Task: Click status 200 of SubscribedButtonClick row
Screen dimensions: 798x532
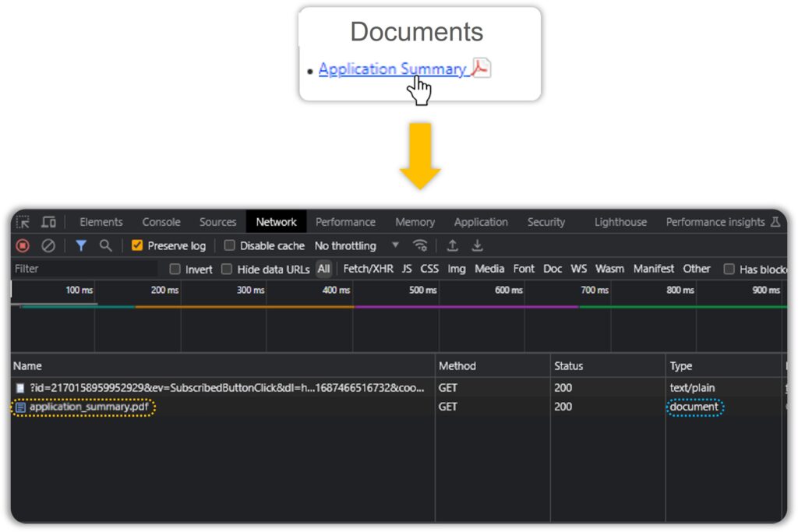Action: [x=563, y=388]
